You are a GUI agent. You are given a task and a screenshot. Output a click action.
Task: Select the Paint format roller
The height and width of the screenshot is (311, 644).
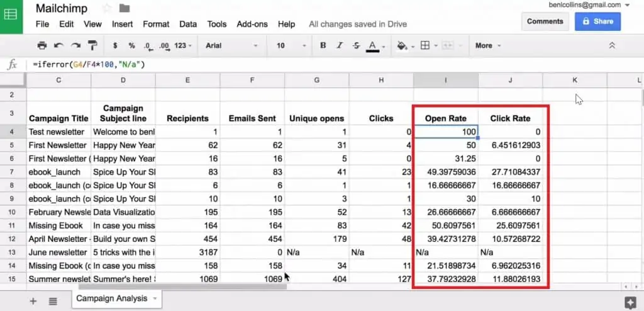coord(93,46)
